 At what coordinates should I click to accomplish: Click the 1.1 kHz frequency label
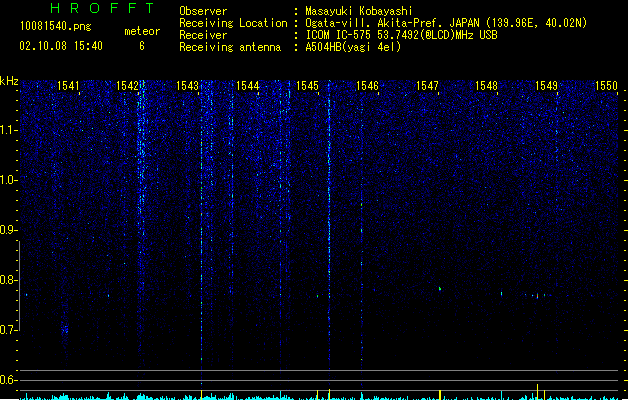(x=9, y=130)
